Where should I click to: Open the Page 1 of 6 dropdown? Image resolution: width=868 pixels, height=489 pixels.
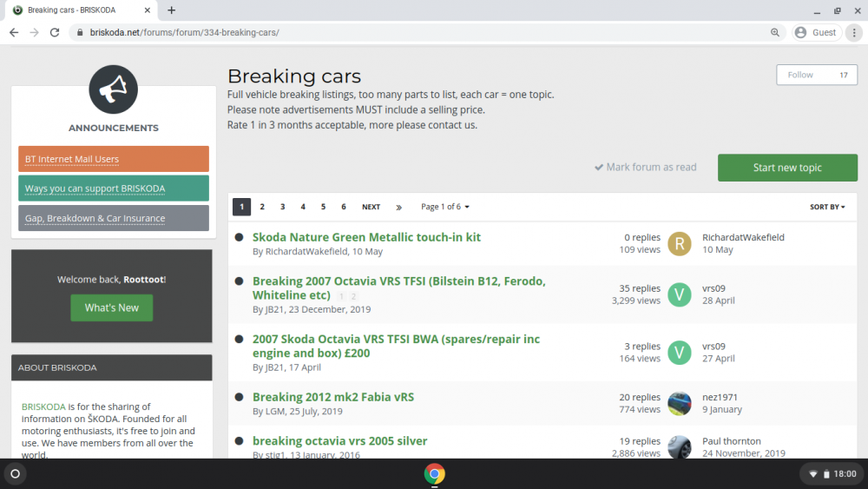pos(445,207)
